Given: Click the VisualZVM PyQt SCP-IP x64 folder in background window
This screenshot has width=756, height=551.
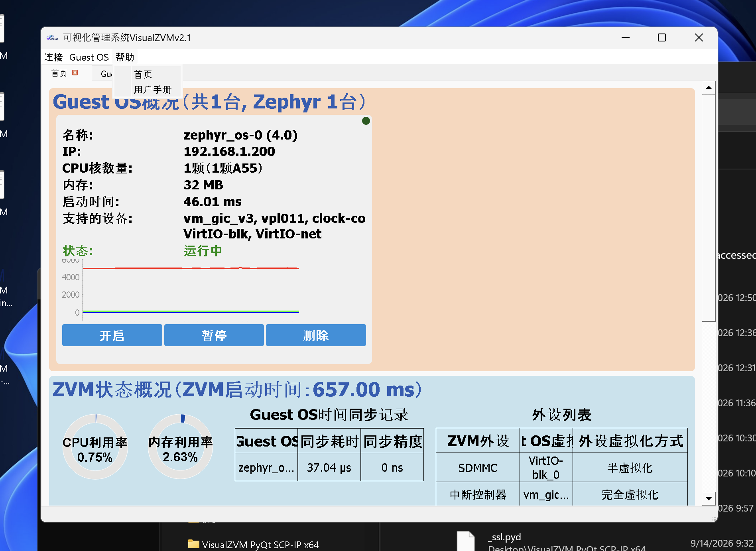Looking at the screenshot, I should (253, 544).
